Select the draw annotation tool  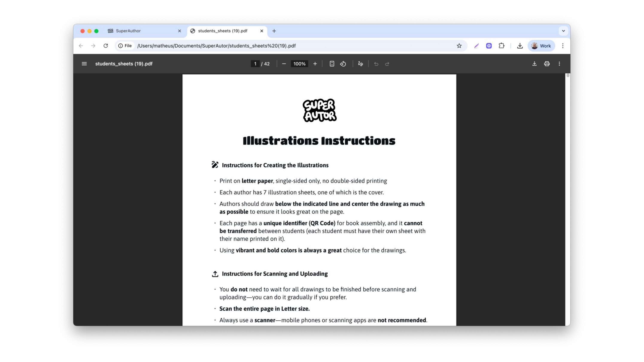[360, 64]
